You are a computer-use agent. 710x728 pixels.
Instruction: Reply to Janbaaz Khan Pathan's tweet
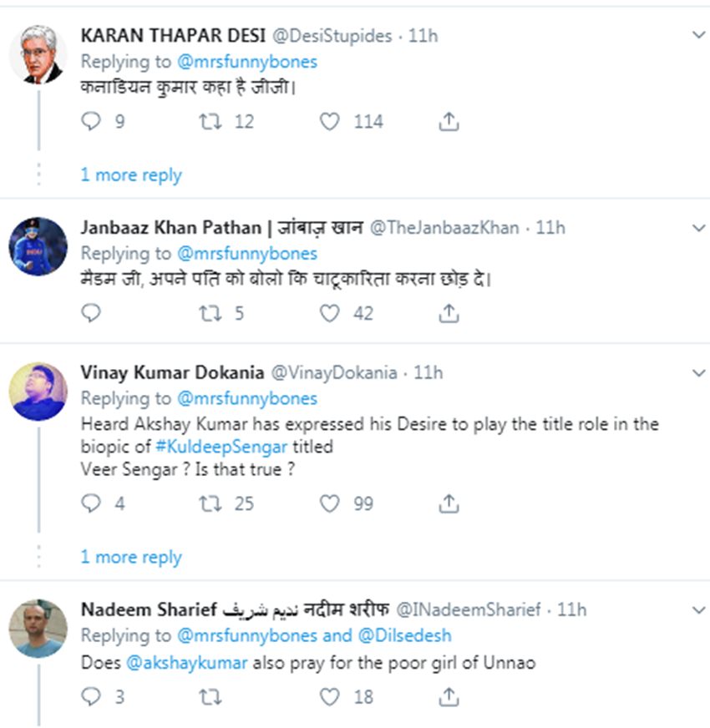point(91,313)
